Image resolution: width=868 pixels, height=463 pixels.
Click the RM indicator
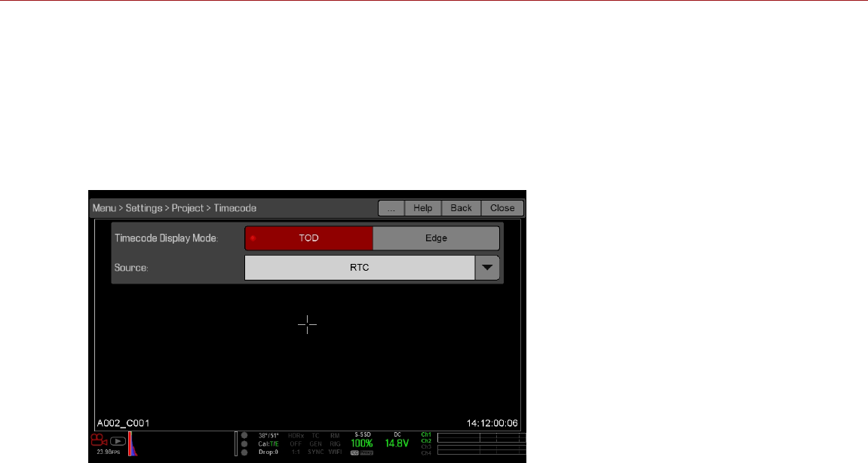335,436
